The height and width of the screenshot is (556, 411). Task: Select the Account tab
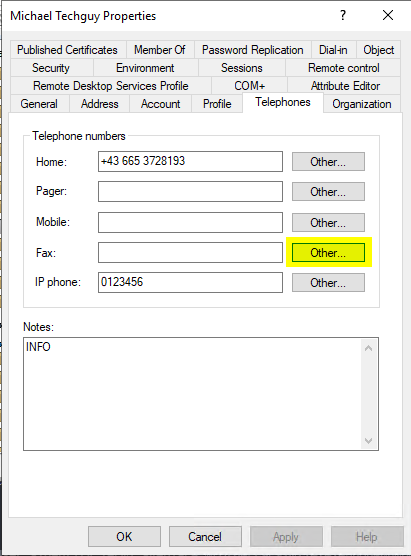161,104
